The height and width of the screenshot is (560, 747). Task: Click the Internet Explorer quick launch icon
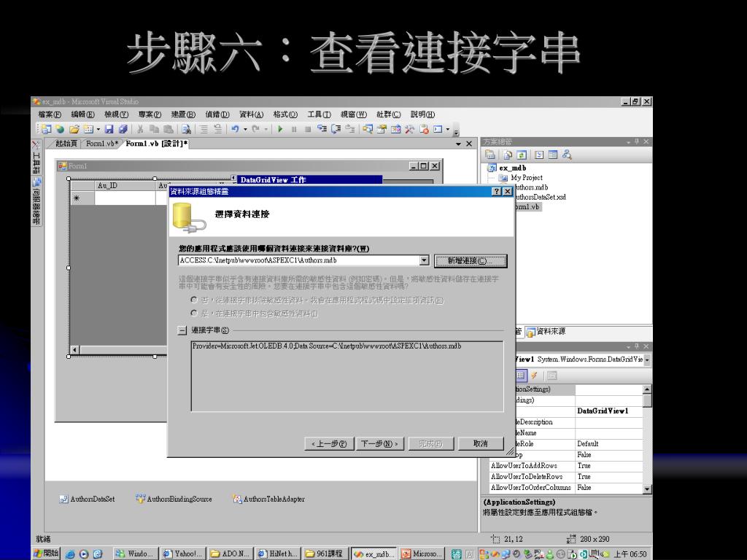[x=70, y=554]
